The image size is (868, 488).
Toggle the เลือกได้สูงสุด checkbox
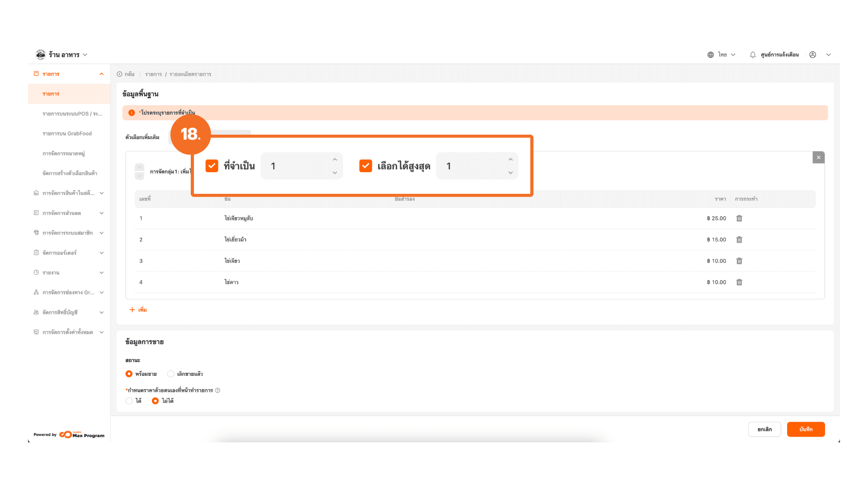[x=365, y=166]
